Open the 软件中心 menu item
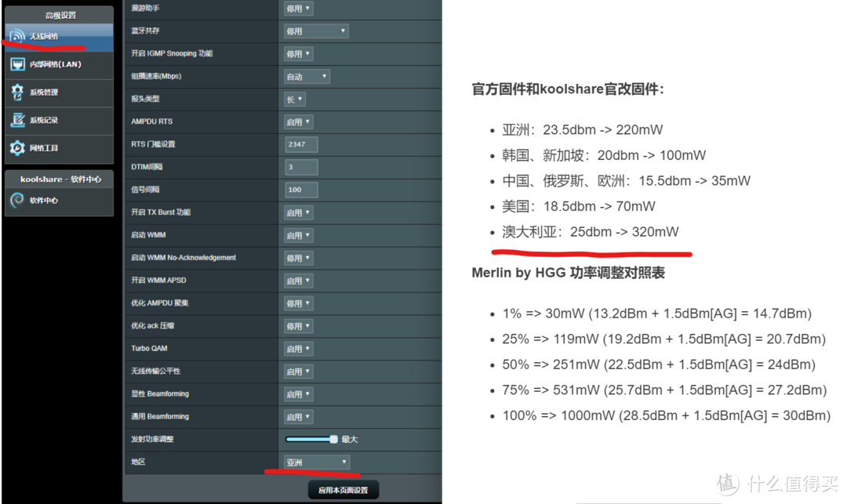Image resolution: width=847 pixels, height=504 pixels. [60, 201]
